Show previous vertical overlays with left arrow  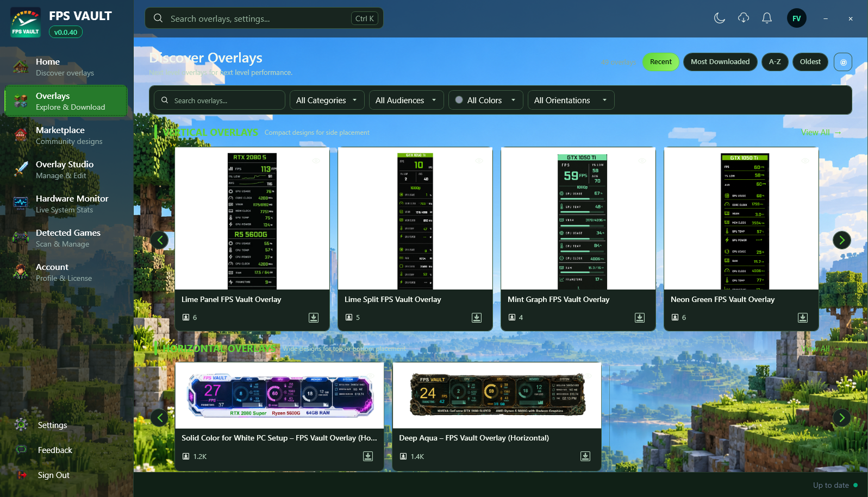click(160, 240)
